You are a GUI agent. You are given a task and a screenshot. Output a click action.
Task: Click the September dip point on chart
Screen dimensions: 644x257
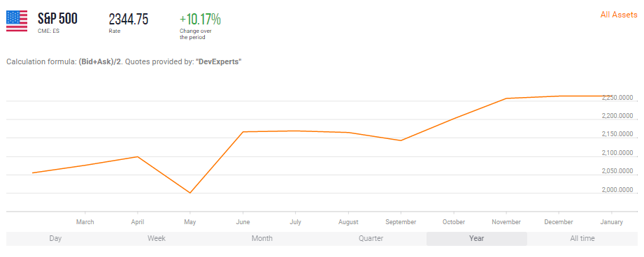point(401,140)
